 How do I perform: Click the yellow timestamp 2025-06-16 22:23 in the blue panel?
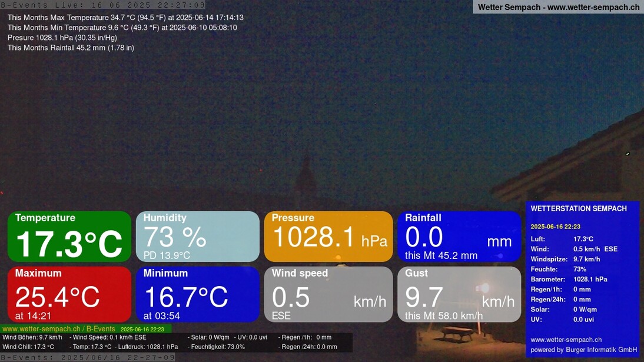(x=555, y=227)
